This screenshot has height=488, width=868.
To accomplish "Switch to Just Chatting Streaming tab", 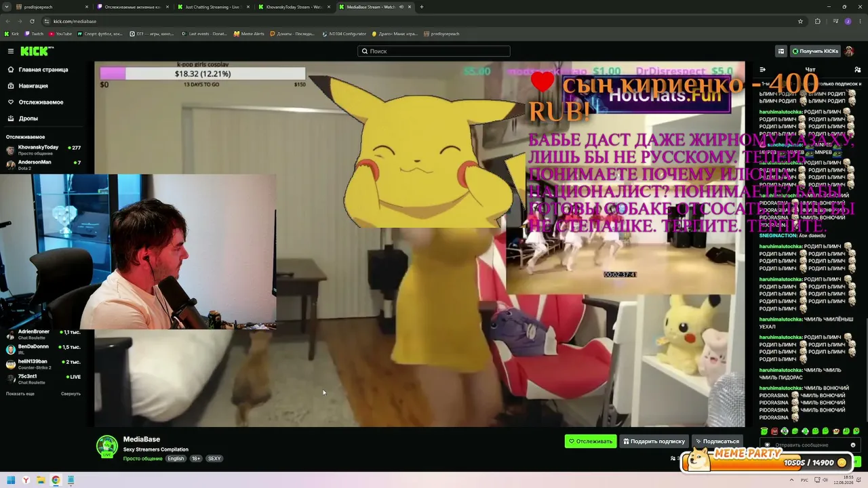I will pos(212,7).
